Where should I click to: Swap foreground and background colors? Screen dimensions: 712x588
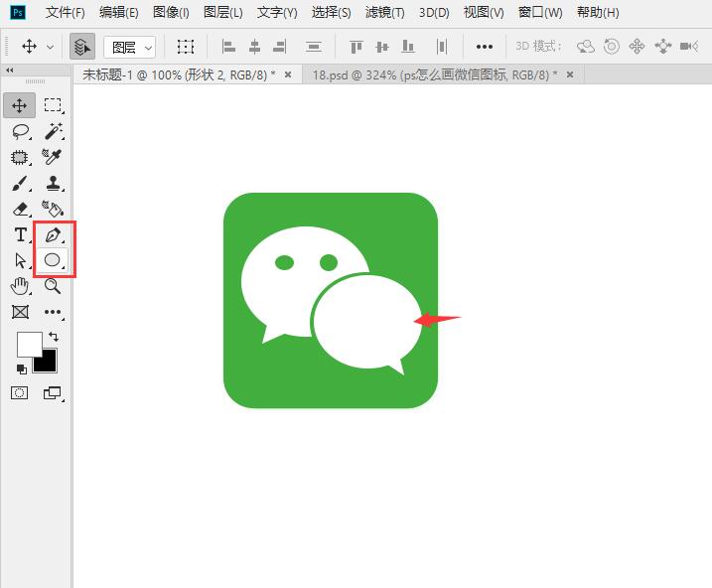click(54, 338)
